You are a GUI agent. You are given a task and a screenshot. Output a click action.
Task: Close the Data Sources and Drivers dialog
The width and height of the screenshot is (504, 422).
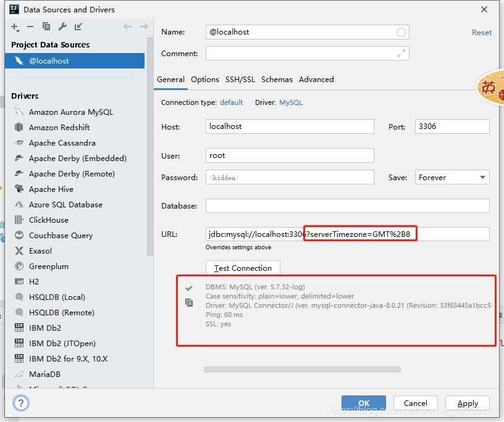(484, 10)
